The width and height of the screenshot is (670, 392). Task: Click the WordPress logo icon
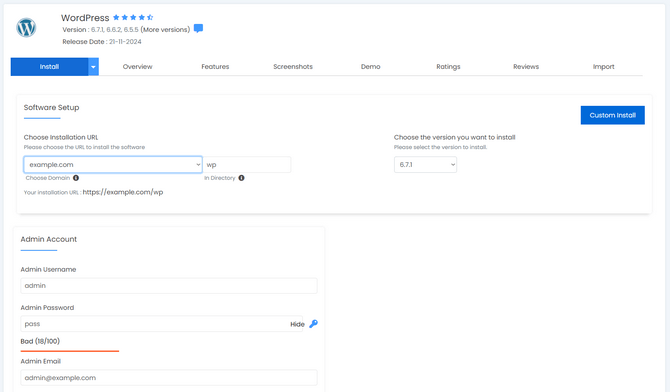coord(26,28)
